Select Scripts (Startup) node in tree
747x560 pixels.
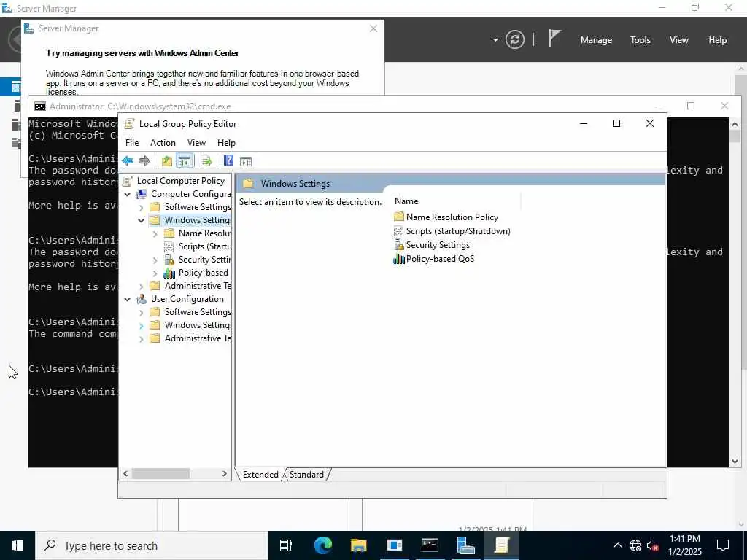(204, 246)
